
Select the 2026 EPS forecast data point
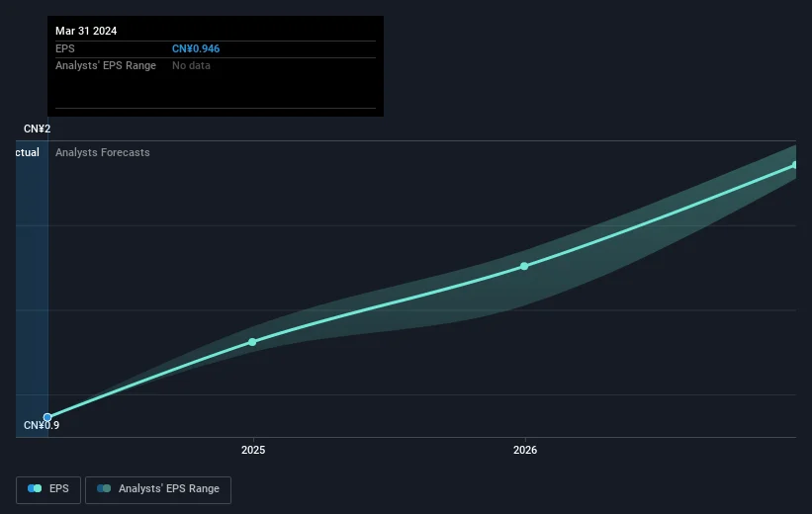[524, 266]
